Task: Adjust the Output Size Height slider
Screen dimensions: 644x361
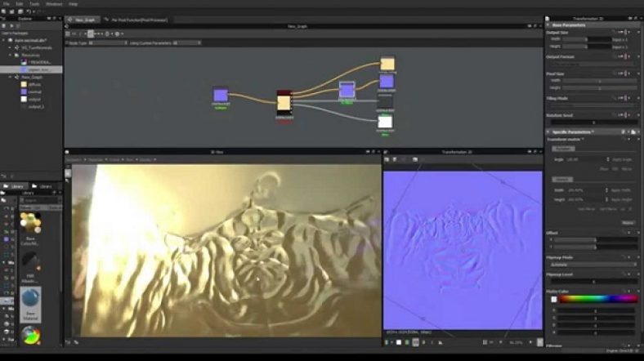Action: pyautogui.click(x=587, y=47)
